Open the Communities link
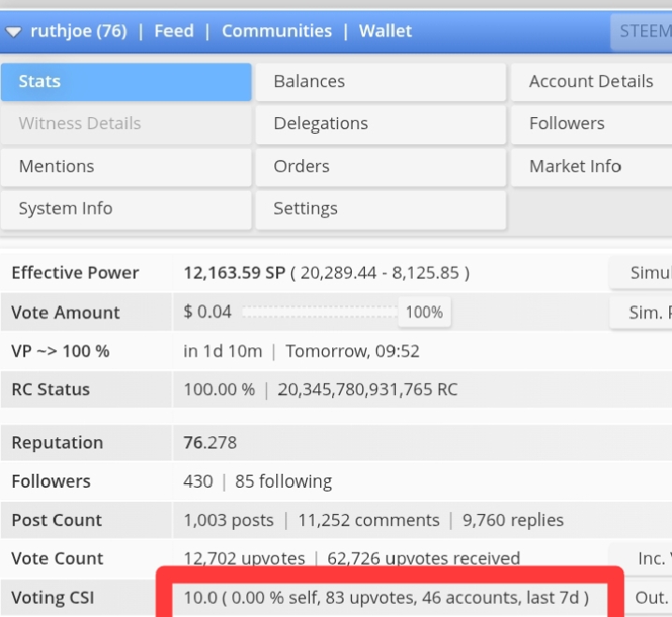 pos(277,31)
